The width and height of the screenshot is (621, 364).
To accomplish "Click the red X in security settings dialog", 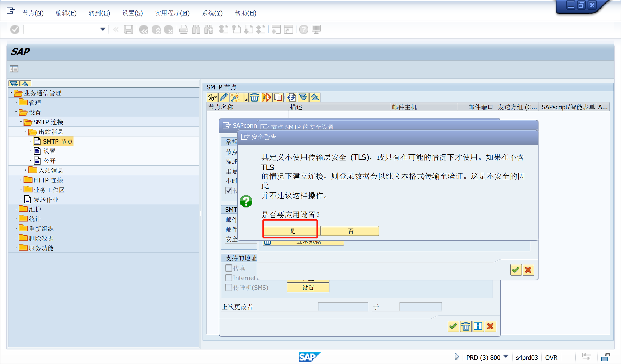I will (528, 270).
